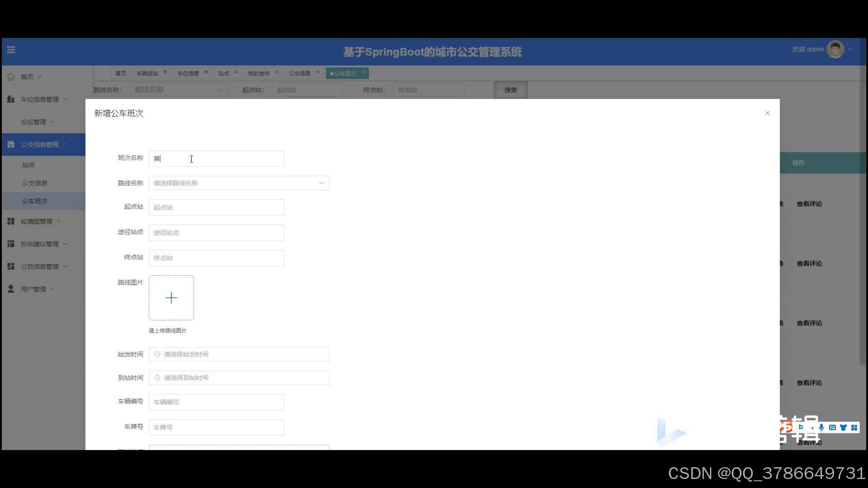Expand the 车位信息管理 sidebar menu
Image resolution: width=868 pixels, height=488 pixels.
(40, 99)
